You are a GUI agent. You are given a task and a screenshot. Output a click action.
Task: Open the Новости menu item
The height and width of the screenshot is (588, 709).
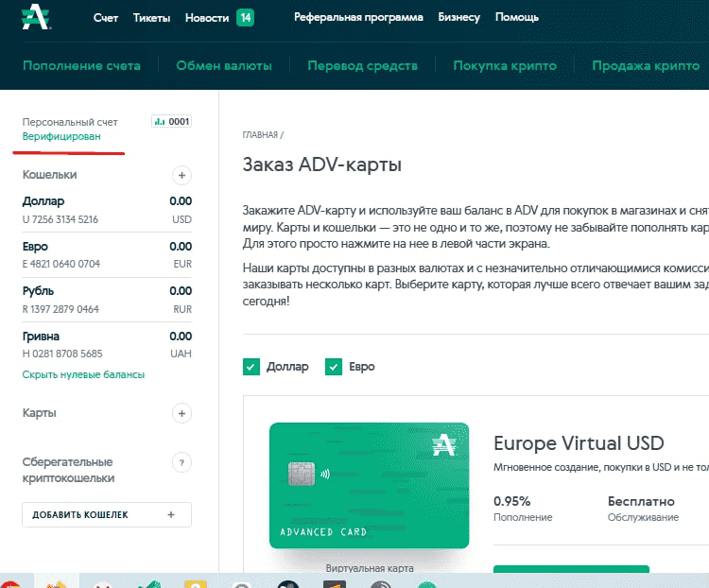click(x=207, y=18)
